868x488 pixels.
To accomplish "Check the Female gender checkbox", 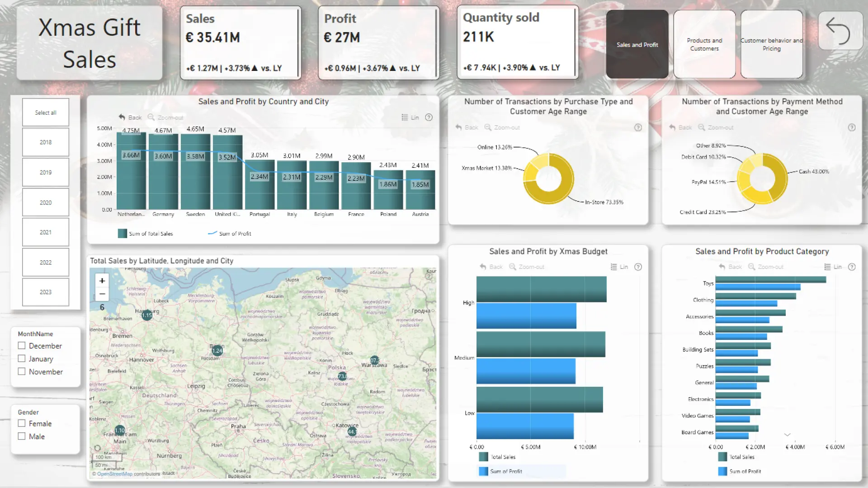I will (x=21, y=423).
